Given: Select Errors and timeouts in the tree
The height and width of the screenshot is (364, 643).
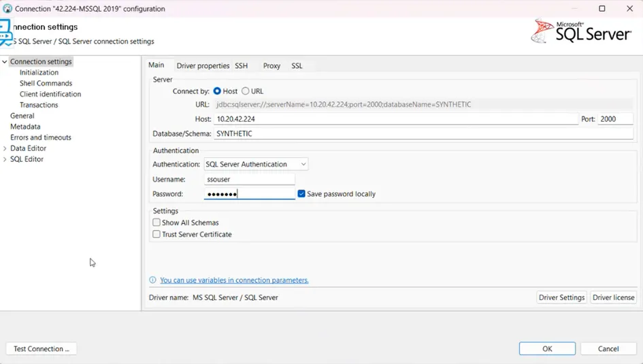Looking at the screenshot, I should (x=41, y=137).
